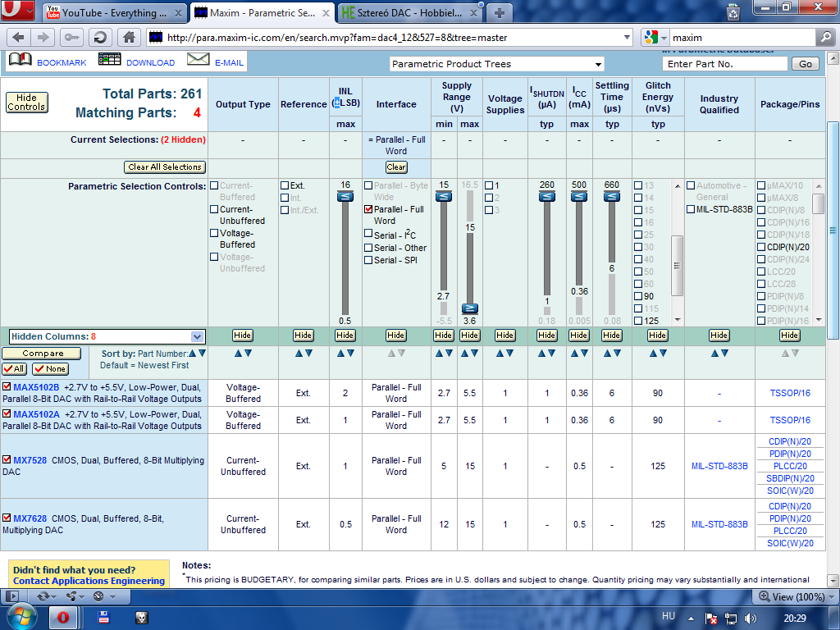Click the Windows Start orb
Image resolution: width=840 pixels, height=630 pixels.
(x=21, y=617)
